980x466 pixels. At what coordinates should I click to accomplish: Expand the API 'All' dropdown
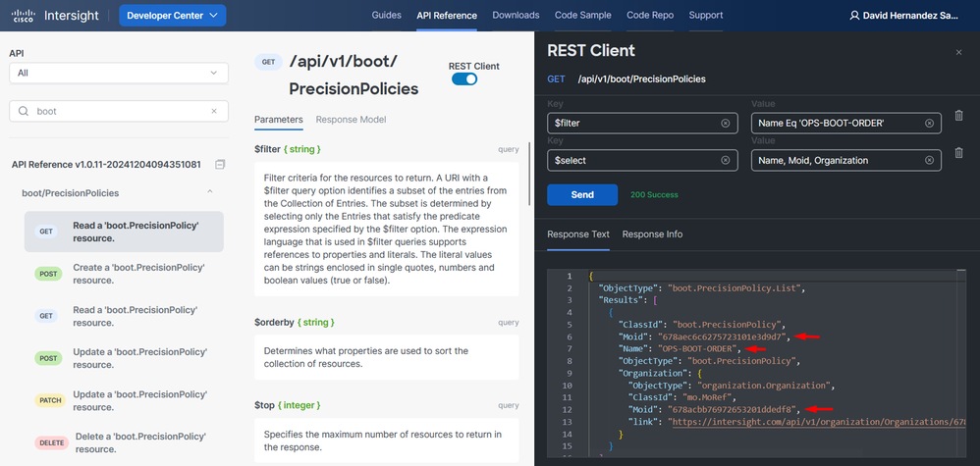click(x=119, y=73)
